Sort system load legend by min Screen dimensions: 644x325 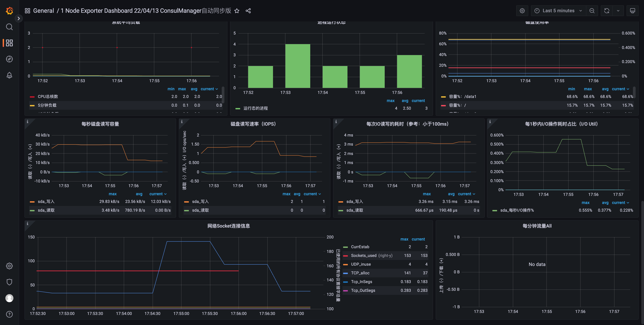click(171, 89)
